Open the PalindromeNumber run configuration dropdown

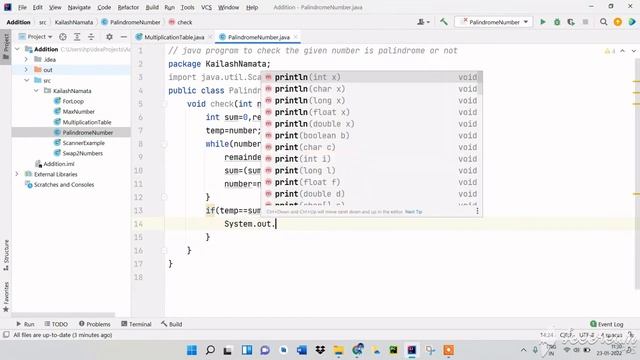tap(494, 22)
